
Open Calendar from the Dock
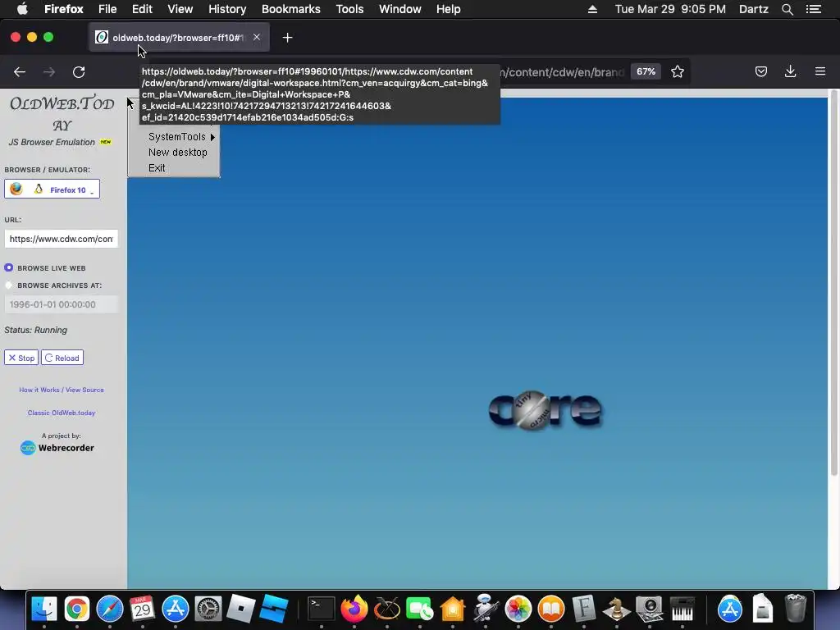[143, 609]
